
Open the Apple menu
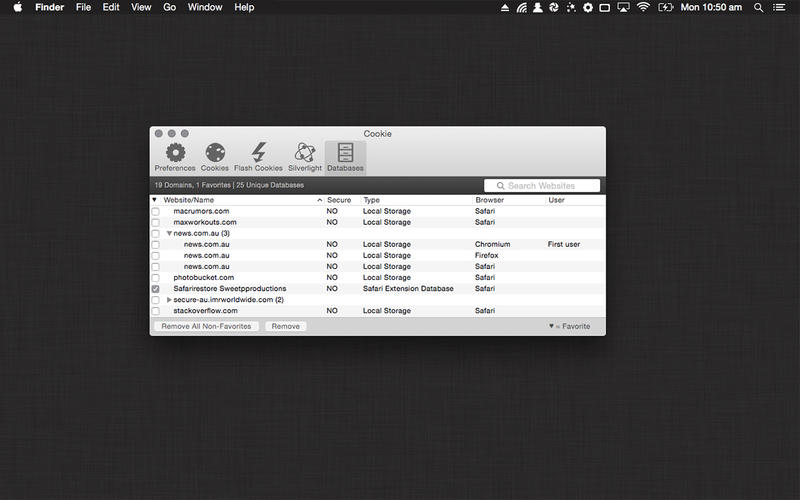pos(17,7)
